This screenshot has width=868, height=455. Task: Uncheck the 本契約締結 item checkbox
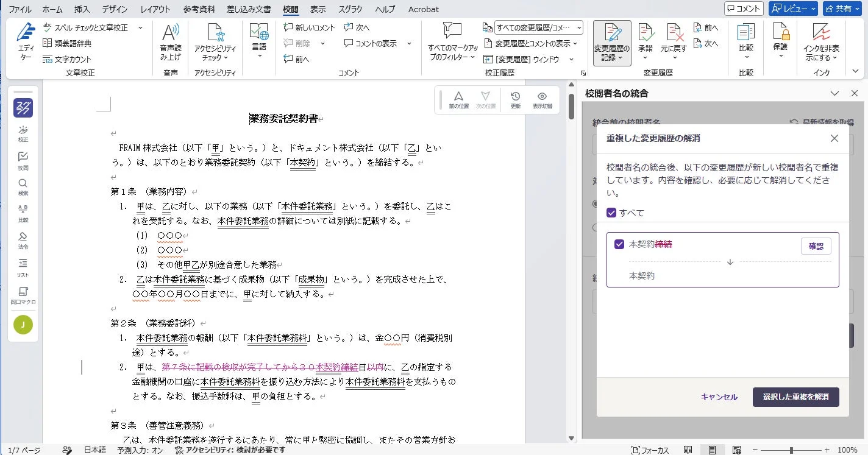click(619, 244)
